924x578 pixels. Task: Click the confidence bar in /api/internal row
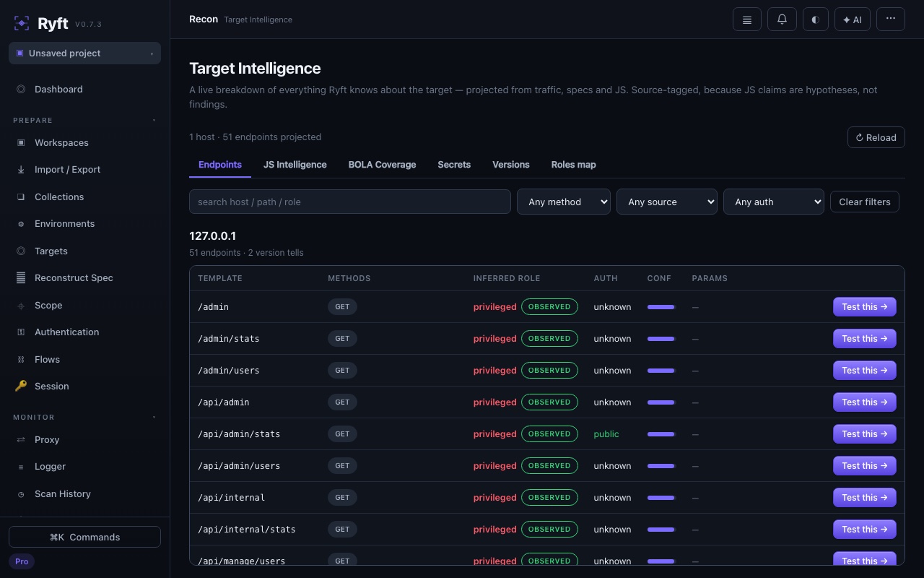661,498
